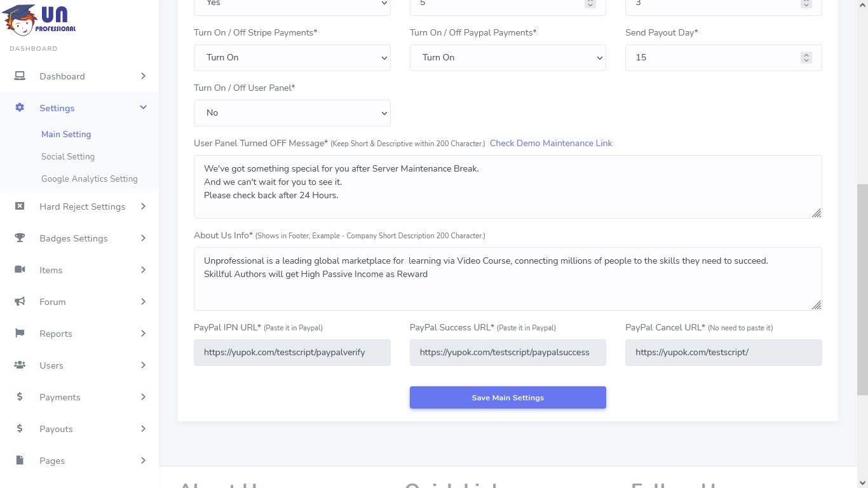868x488 pixels.
Task: Click the Users group icon
Action: click(20, 365)
